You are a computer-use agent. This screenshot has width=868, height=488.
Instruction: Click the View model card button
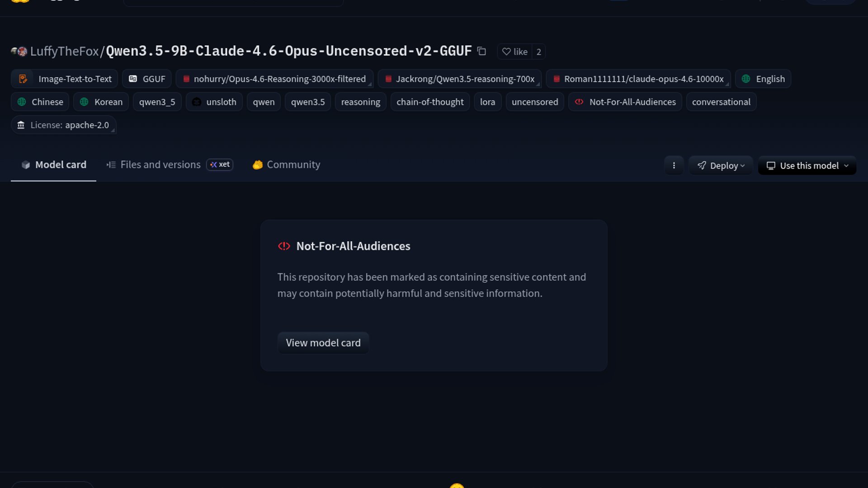[x=323, y=343]
